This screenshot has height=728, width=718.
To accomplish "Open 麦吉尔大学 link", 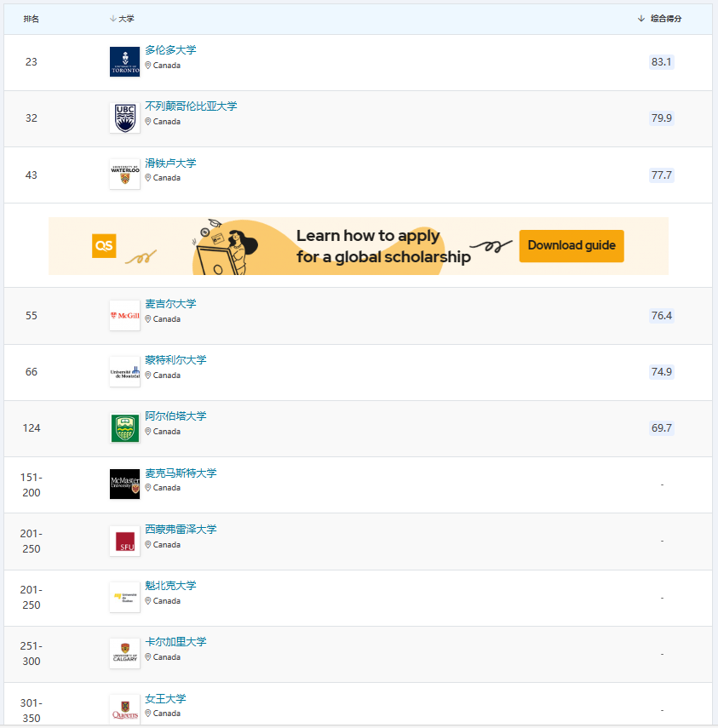I will point(170,304).
